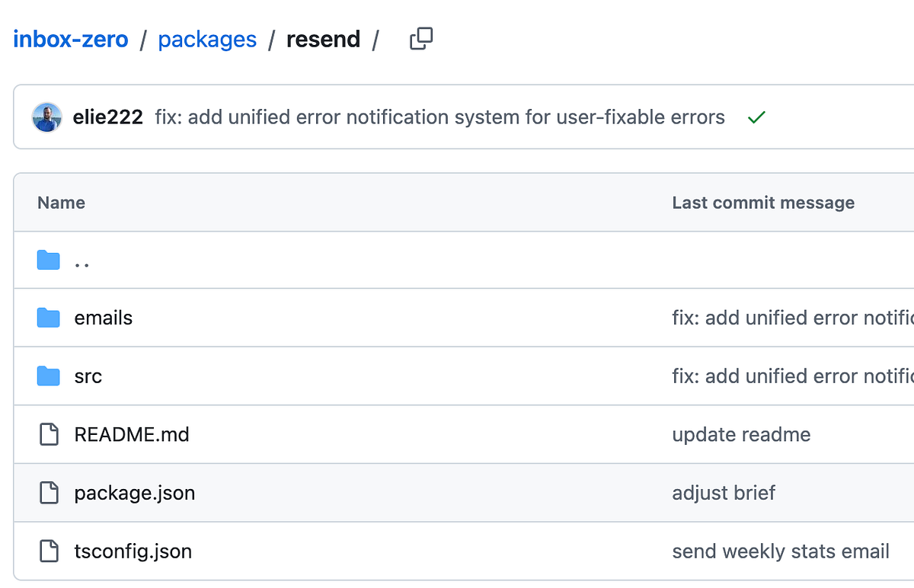
Task: Open the README.md file
Action: [x=132, y=434]
